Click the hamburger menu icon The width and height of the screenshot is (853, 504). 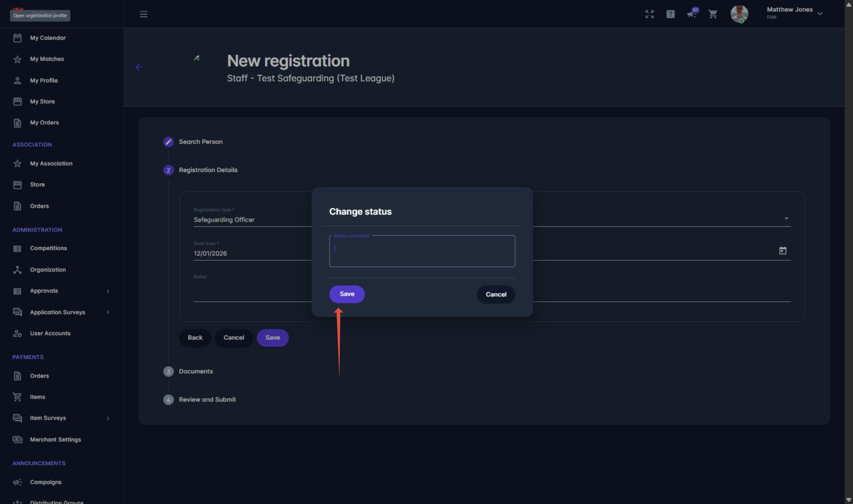pyautogui.click(x=144, y=14)
